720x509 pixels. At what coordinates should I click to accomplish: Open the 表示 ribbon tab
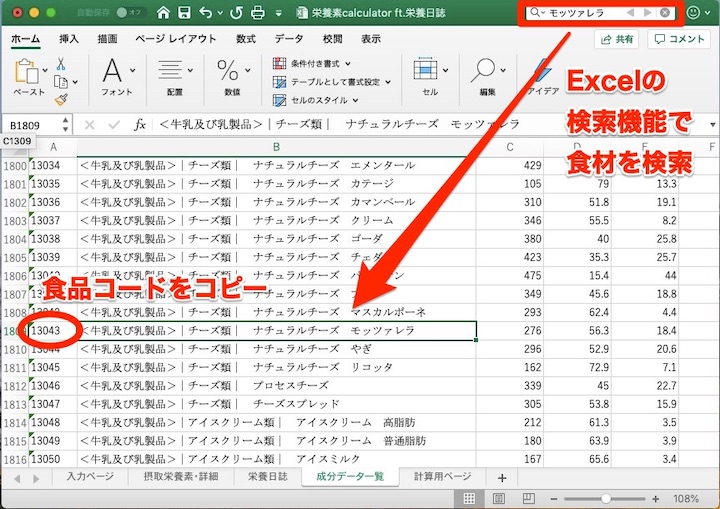371,39
